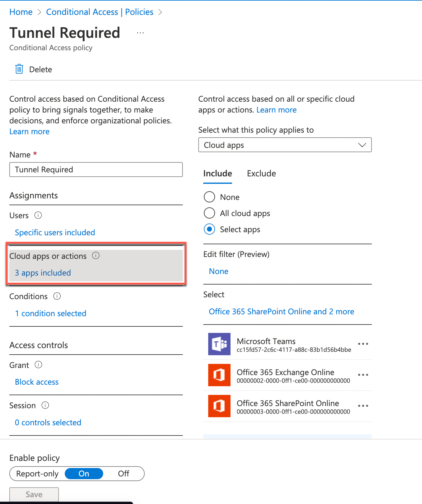Open the more options menu for Microsoft Teams
The width and height of the screenshot is (422, 504).
pos(363,344)
